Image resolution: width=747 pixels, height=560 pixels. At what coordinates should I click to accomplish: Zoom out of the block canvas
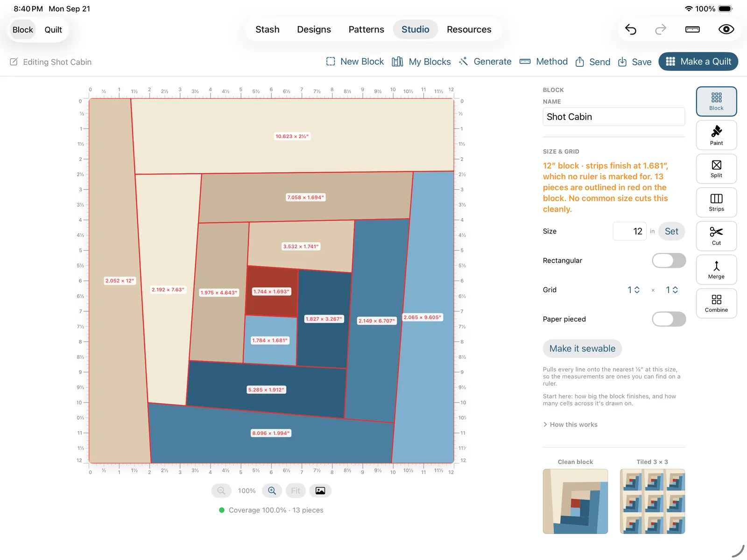pos(221,490)
